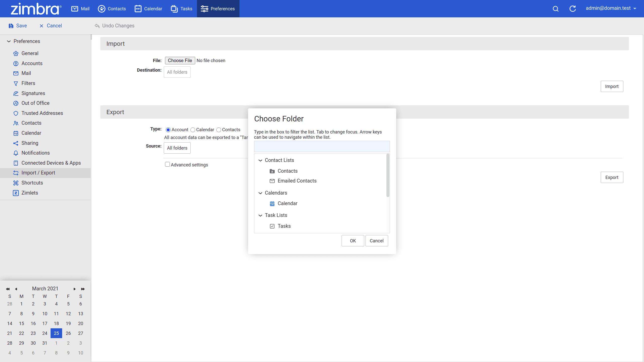This screenshot has width=644, height=362.
Task: Click Undo Changes in the toolbar
Action: (x=114, y=26)
